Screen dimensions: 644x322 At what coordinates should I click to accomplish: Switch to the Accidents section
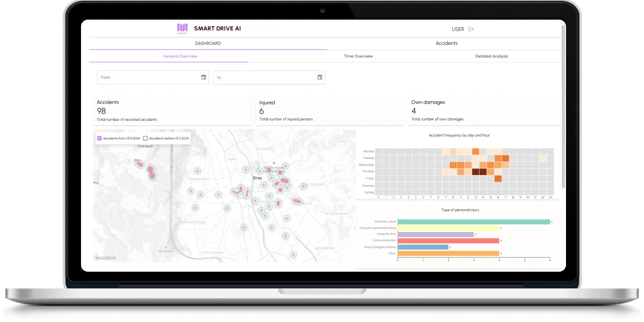click(x=446, y=43)
